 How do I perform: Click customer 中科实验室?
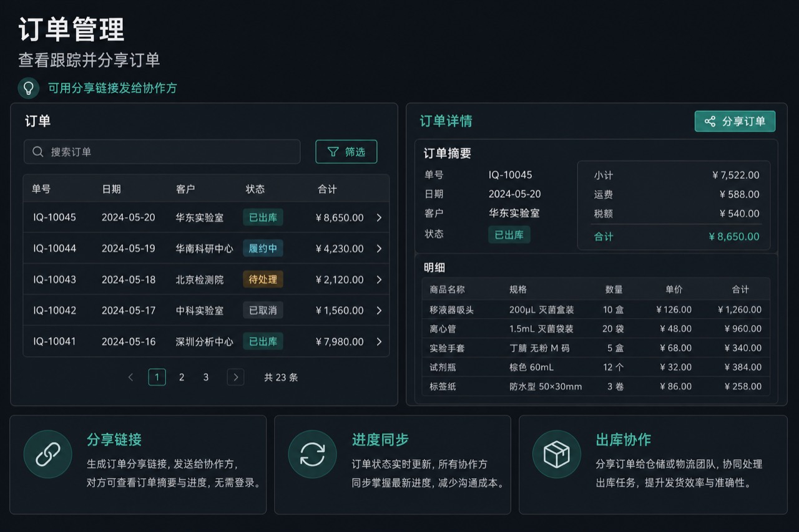tap(199, 311)
